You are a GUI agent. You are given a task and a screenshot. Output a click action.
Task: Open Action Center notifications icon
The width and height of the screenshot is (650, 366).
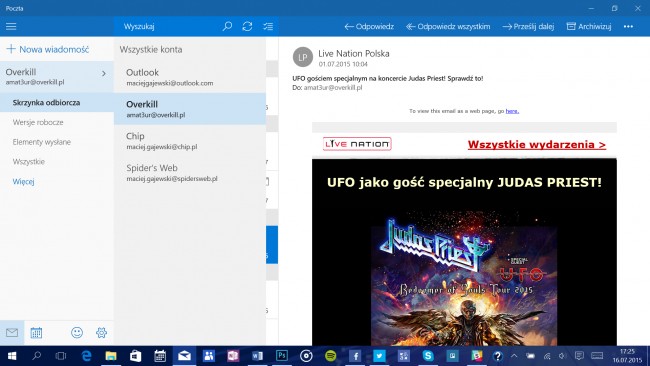pos(579,356)
